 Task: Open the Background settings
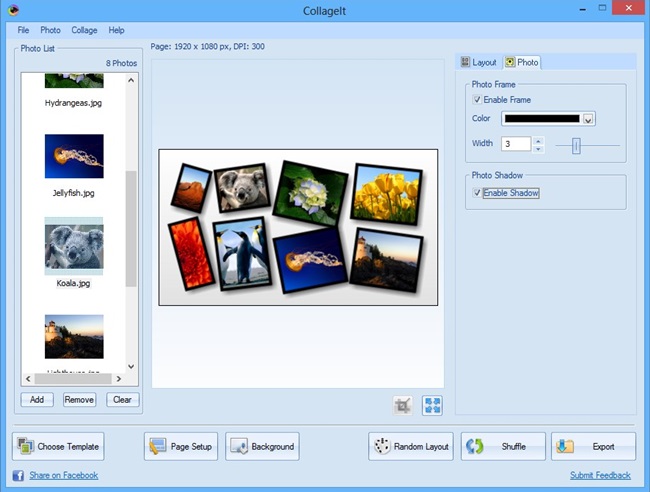click(x=262, y=446)
